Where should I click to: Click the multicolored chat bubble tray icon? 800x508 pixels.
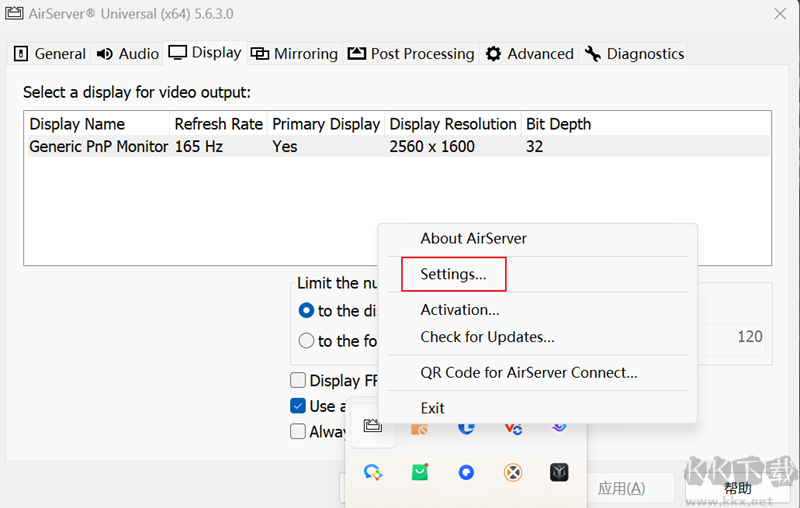click(x=373, y=472)
